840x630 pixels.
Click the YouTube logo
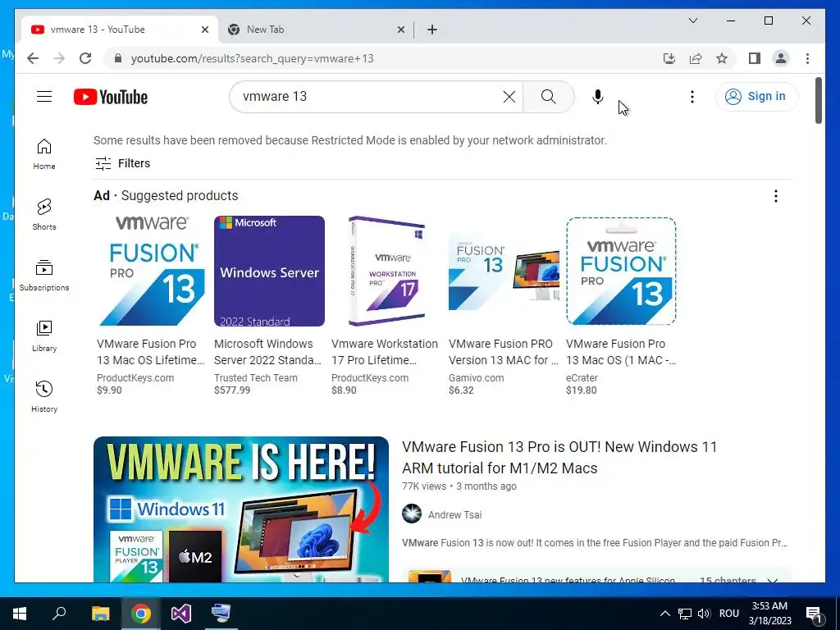[x=111, y=97]
